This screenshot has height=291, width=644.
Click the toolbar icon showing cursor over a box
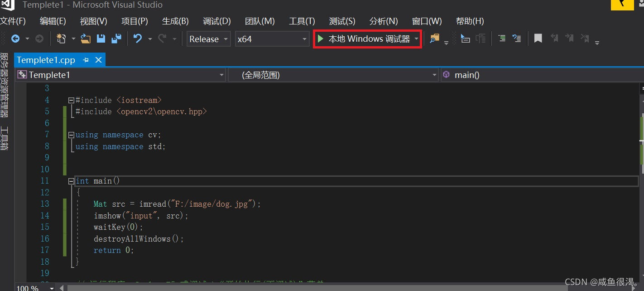click(465, 39)
